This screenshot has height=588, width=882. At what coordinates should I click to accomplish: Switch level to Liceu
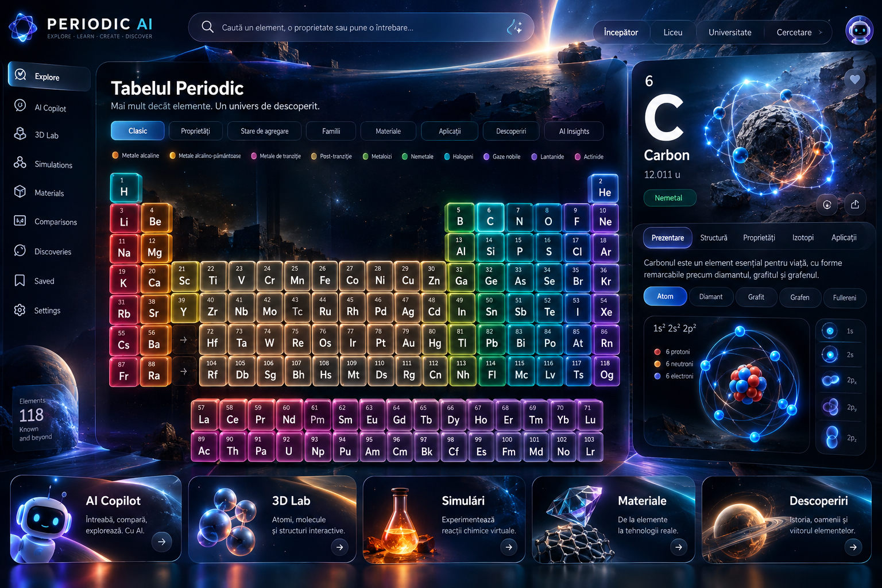673,32
